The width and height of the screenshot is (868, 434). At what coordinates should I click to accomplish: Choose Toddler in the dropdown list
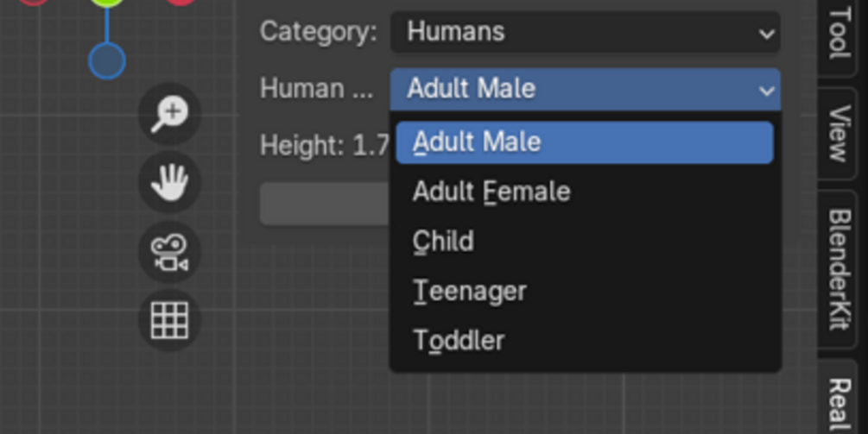[459, 341]
